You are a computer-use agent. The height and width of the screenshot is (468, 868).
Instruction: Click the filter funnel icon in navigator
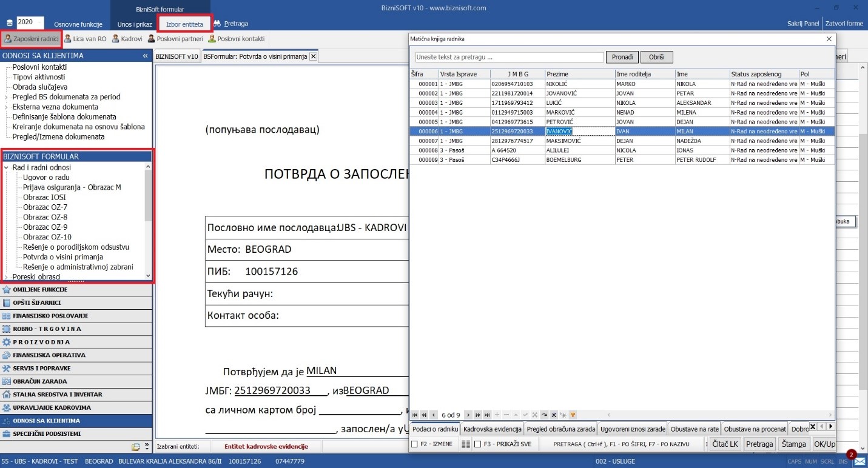(572, 415)
